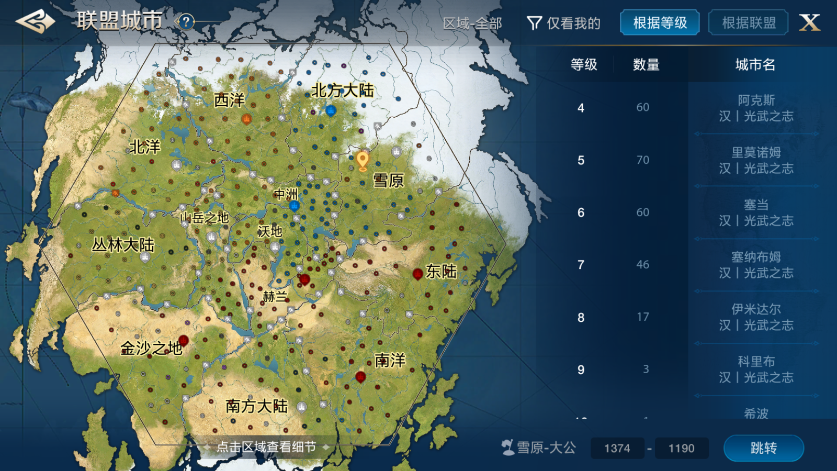The width and height of the screenshot is (837, 471).
Task: Click the back arrow emblem icon
Action: click(x=35, y=22)
